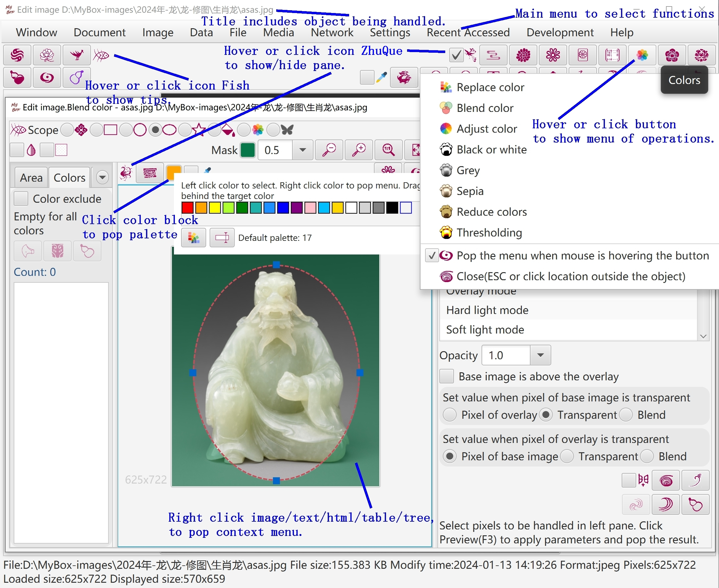Click the zoom out magnifier icon

pos(329,150)
